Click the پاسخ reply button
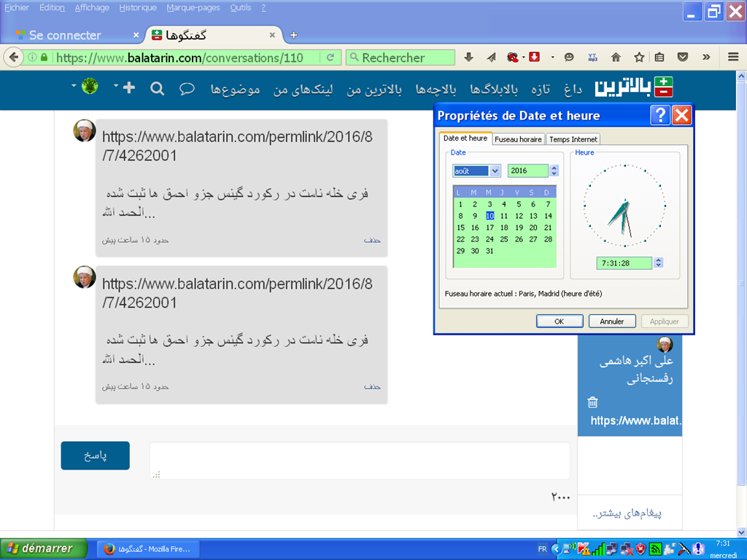Viewport: 747px width, 560px height. [x=95, y=455]
